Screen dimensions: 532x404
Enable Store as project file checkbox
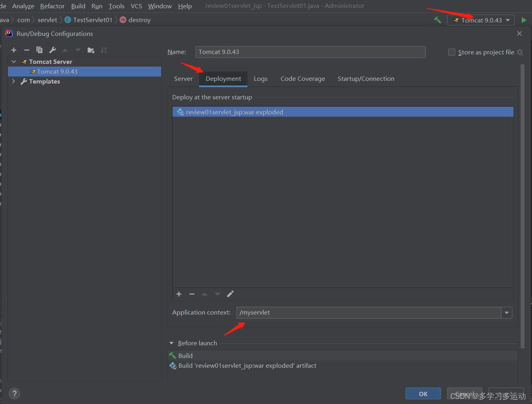pos(452,52)
